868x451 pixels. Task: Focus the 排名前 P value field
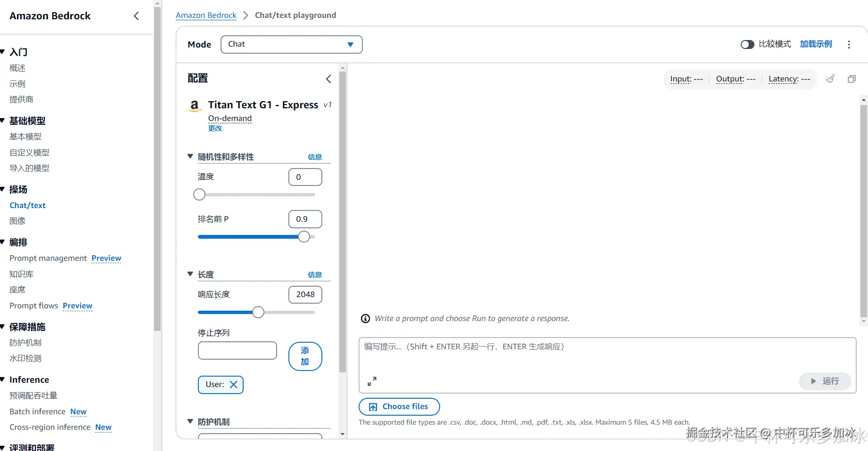tap(305, 219)
